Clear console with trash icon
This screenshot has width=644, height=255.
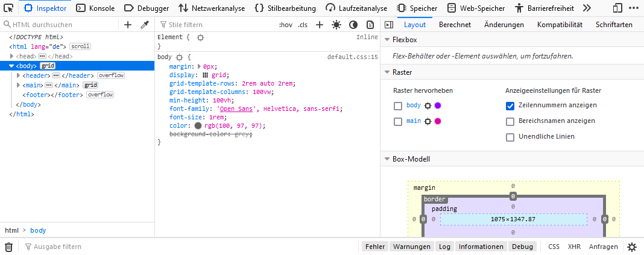pyautogui.click(x=8, y=247)
